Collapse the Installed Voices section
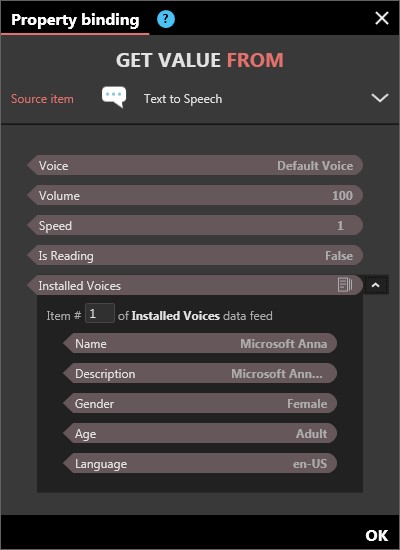The width and height of the screenshot is (400, 550). tap(376, 285)
